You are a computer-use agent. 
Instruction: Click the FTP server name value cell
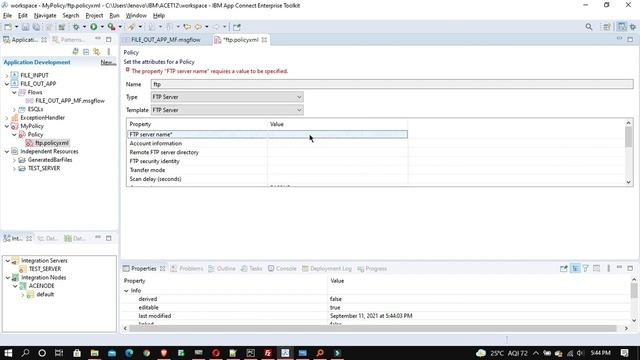pyautogui.click(x=337, y=134)
